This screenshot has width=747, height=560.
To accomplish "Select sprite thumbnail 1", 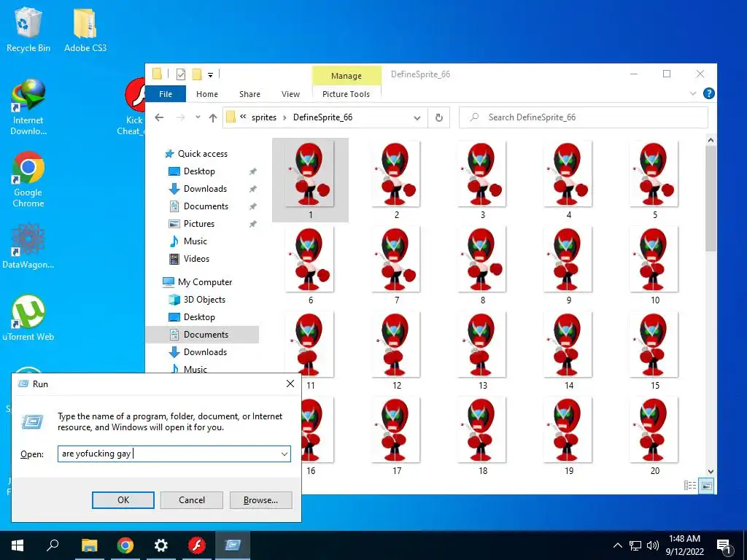I will [x=310, y=180].
